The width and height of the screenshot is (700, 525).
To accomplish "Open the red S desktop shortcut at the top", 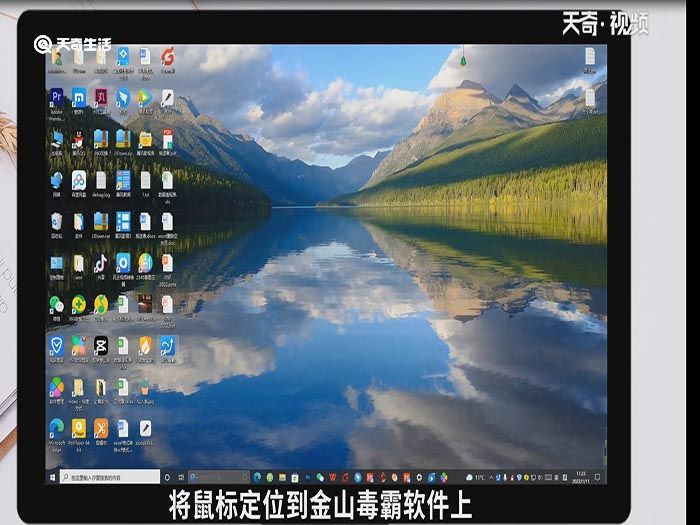I will (167, 57).
